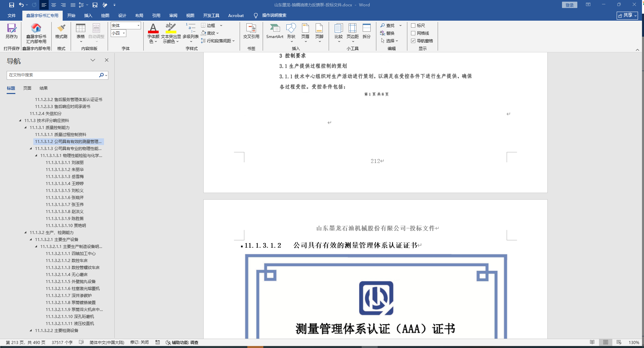
Task: Insert a 表格 table
Action: point(81,33)
